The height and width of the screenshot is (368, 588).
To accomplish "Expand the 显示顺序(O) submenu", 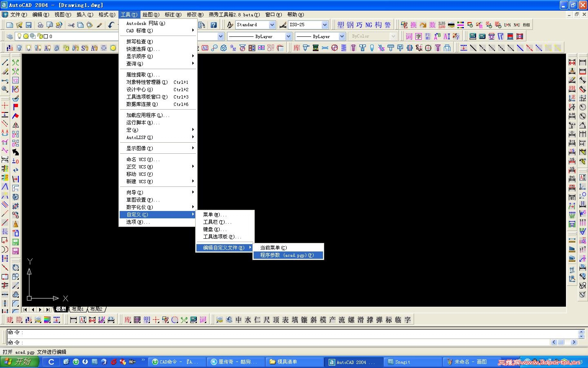I will (158, 56).
